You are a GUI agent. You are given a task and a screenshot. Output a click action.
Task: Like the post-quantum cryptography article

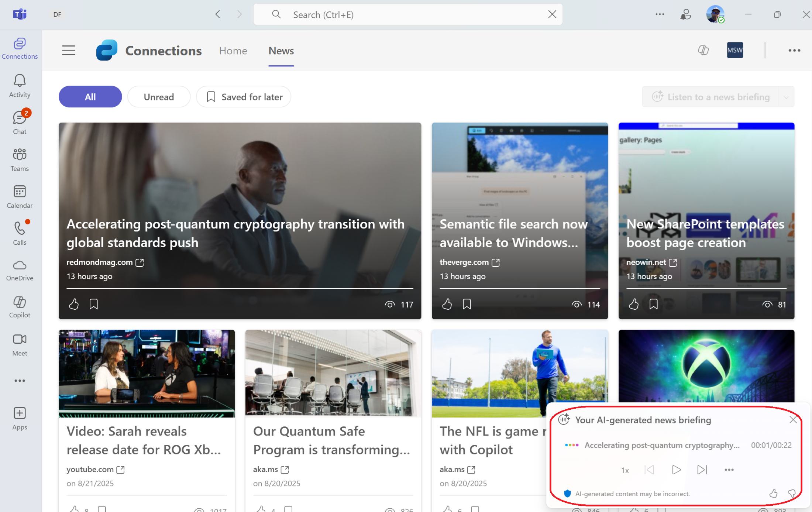[x=74, y=304]
